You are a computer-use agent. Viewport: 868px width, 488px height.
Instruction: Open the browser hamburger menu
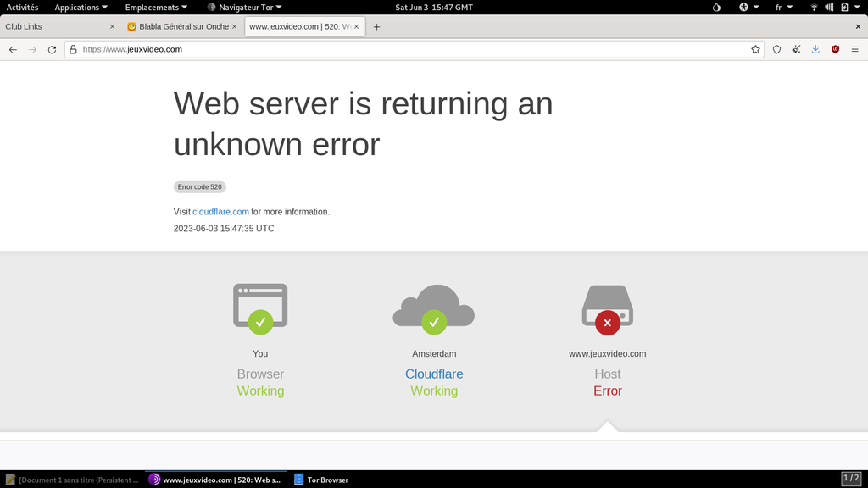[854, 49]
